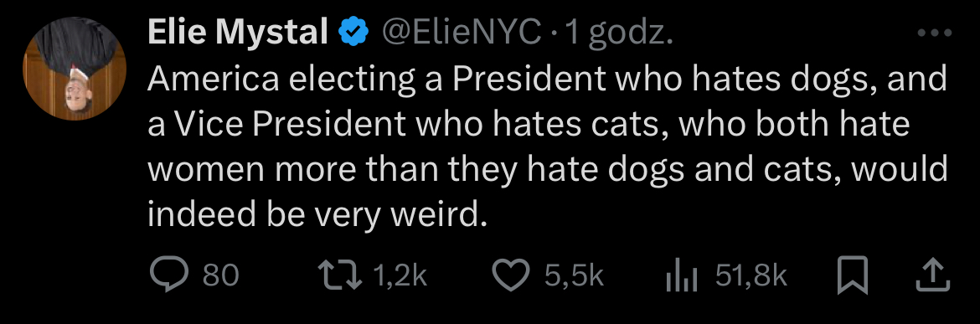Click the like count 5,5k
Screen dimensions: 980x324
[x=575, y=275]
